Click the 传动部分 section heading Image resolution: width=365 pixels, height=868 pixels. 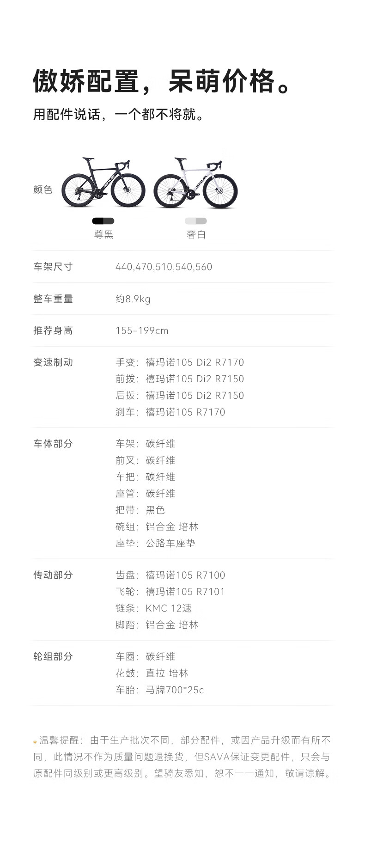pyautogui.click(x=53, y=575)
